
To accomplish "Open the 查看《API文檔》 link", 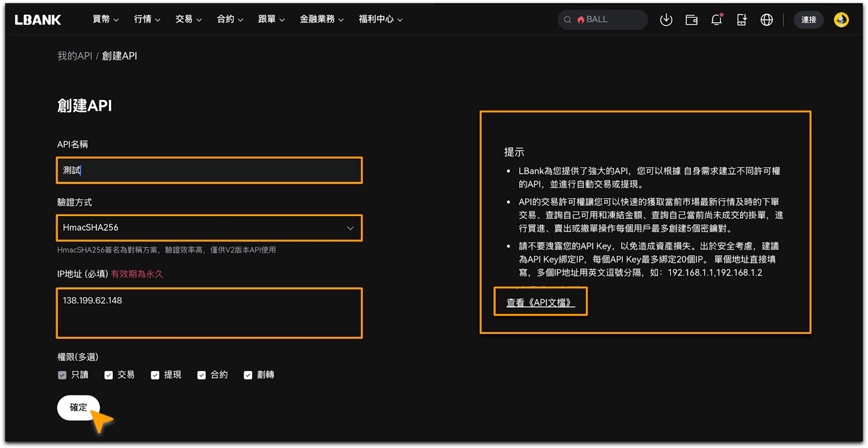I will coord(540,302).
